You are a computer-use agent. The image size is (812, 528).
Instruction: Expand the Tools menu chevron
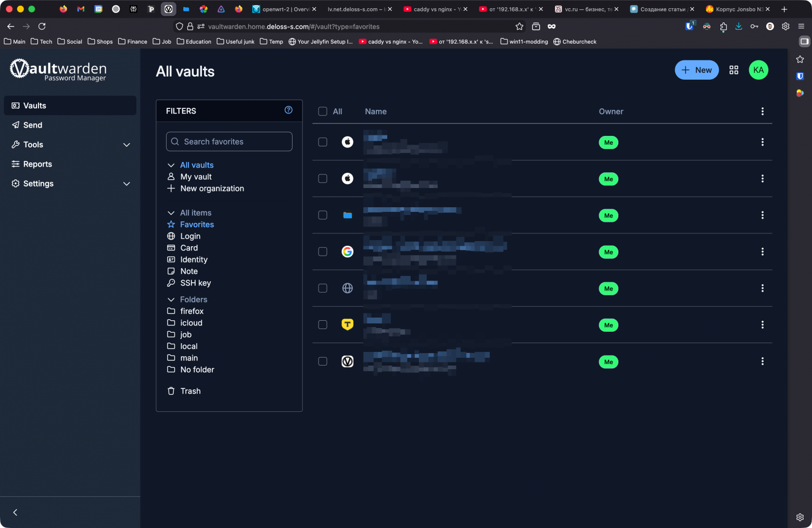pos(126,145)
